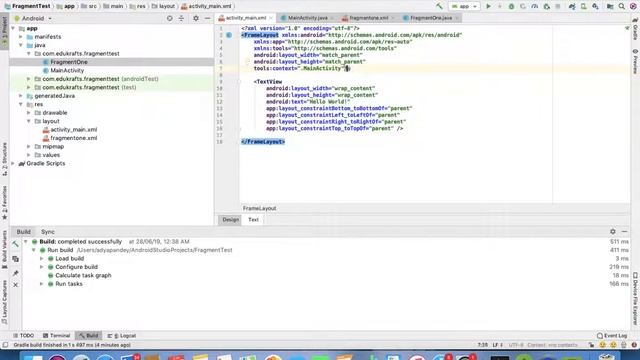Click layout breadcrumb in navigation bar
This screenshot has width=640, height=360.
point(163,7)
